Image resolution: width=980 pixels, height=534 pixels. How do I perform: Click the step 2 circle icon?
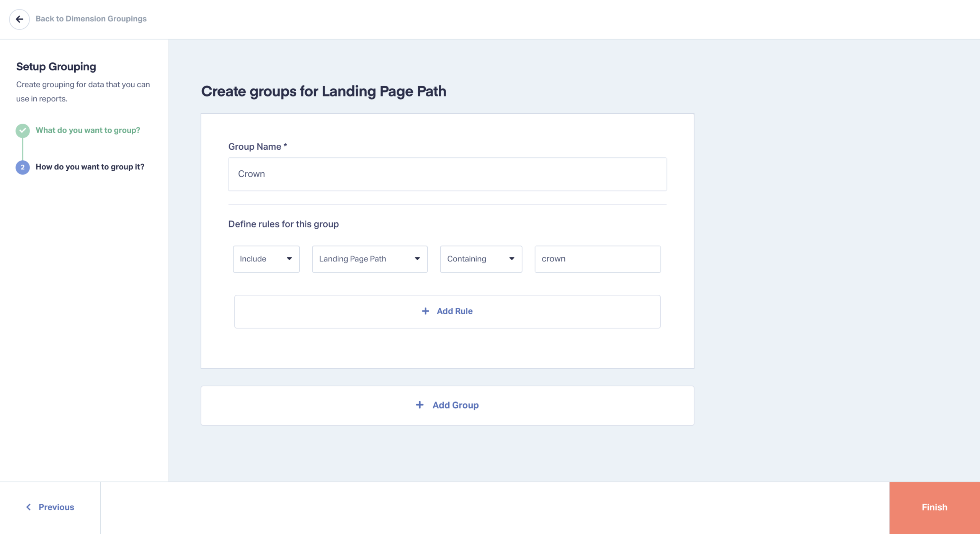23,167
